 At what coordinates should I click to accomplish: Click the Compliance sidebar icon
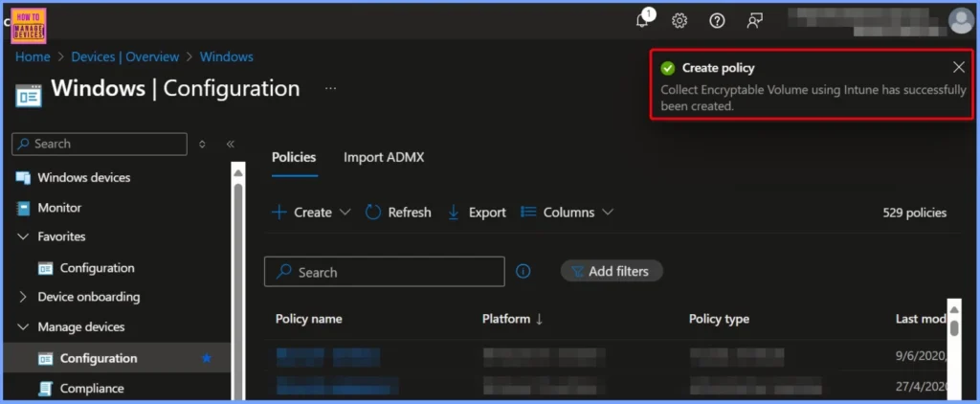tap(46, 389)
